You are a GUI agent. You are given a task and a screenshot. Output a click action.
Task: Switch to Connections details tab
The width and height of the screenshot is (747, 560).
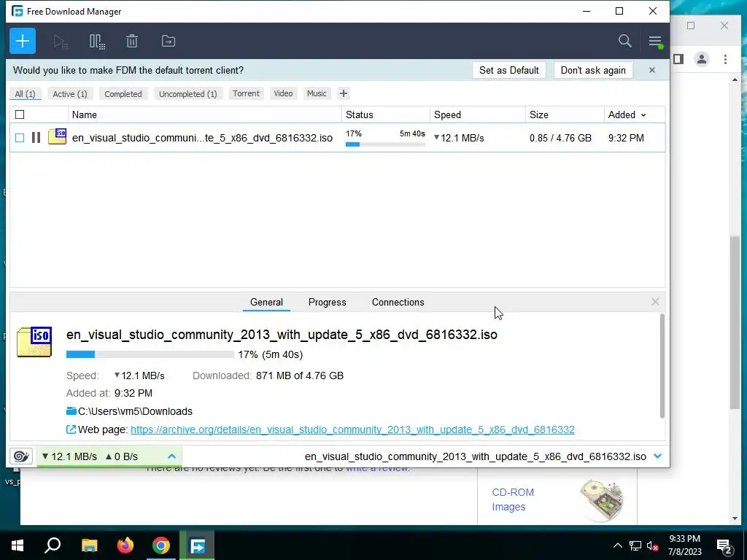pos(398,303)
